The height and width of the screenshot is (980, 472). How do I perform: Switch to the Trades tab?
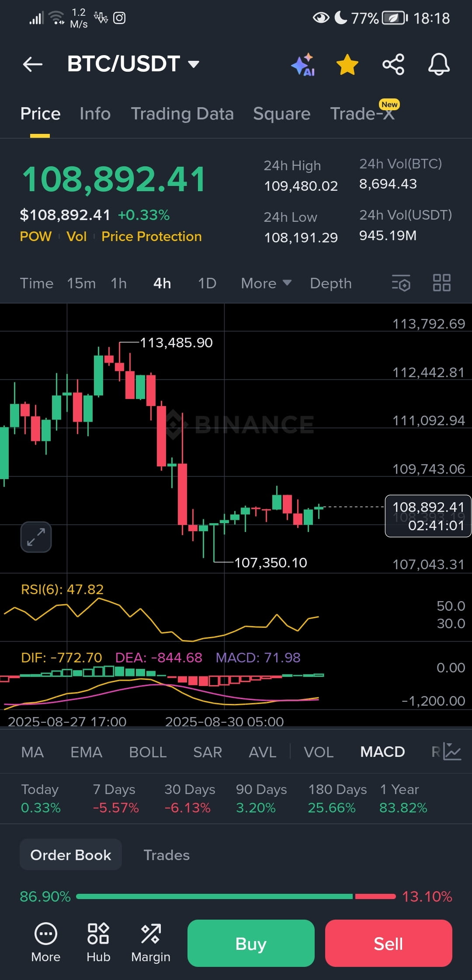(167, 855)
